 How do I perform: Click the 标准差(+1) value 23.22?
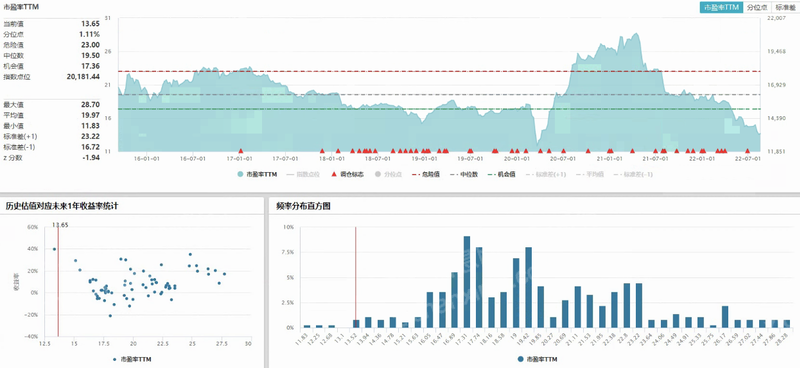coord(90,136)
